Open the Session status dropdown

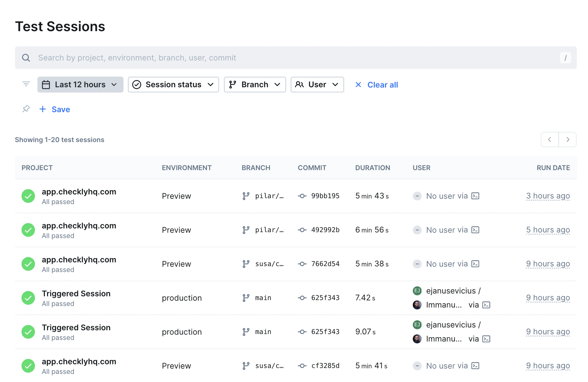[x=173, y=84]
